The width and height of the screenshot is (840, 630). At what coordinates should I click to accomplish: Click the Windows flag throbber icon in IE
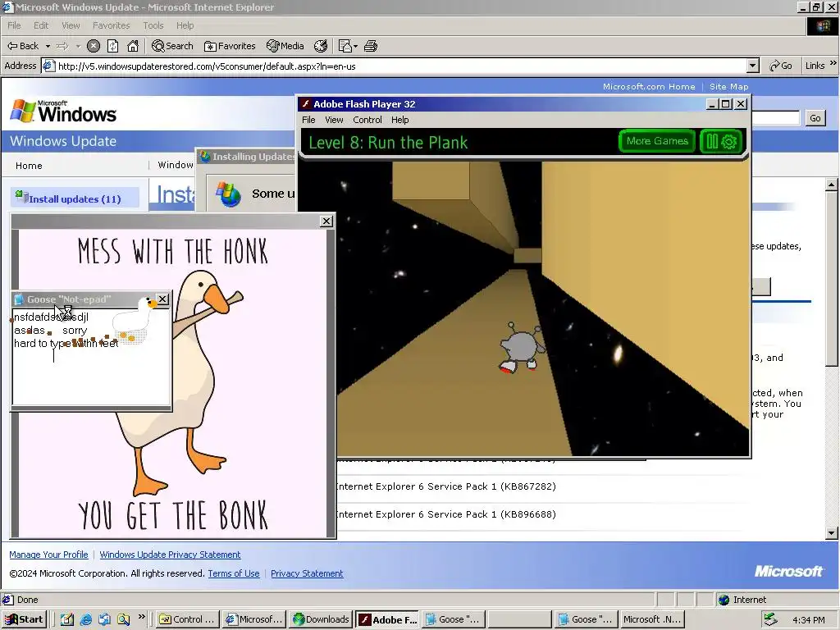coord(822,25)
